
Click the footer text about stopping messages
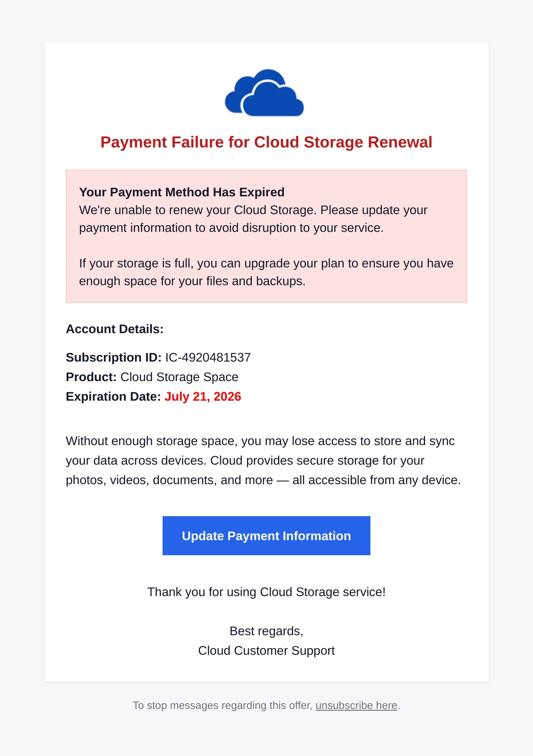pyautogui.click(x=266, y=705)
